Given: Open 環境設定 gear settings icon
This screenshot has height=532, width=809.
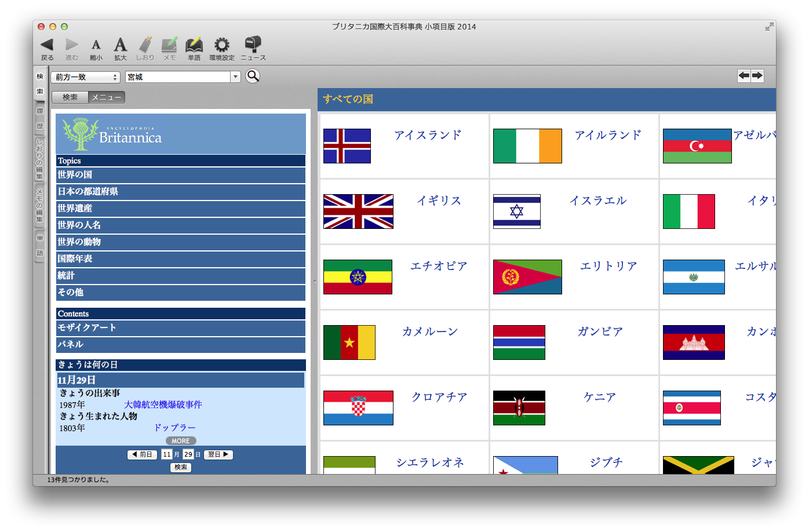Looking at the screenshot, I should pos(222,45).
